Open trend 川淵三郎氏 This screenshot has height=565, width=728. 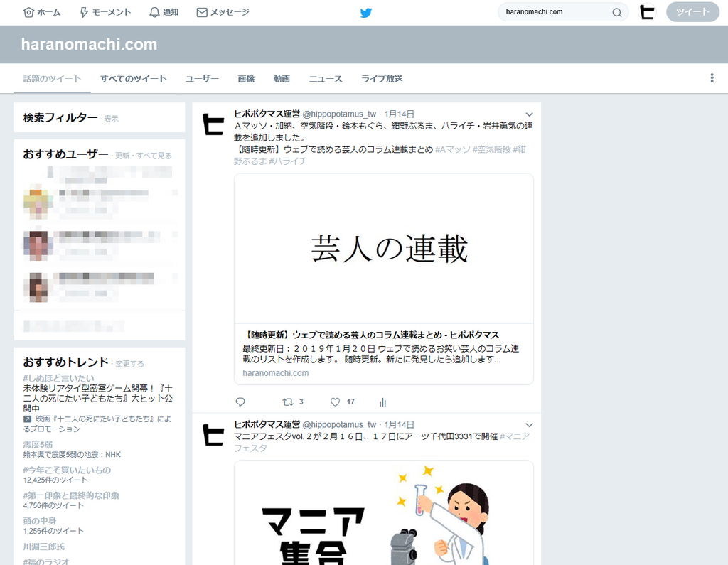pos(43,547)
